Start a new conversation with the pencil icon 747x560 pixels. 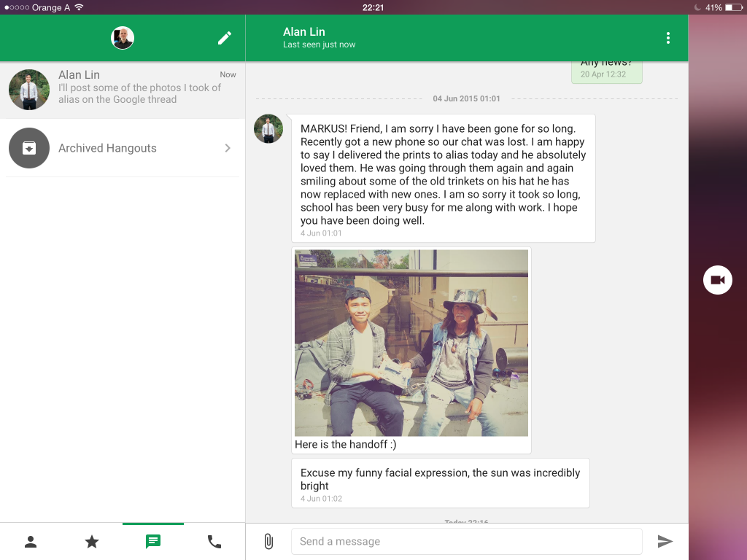point(225,38)
